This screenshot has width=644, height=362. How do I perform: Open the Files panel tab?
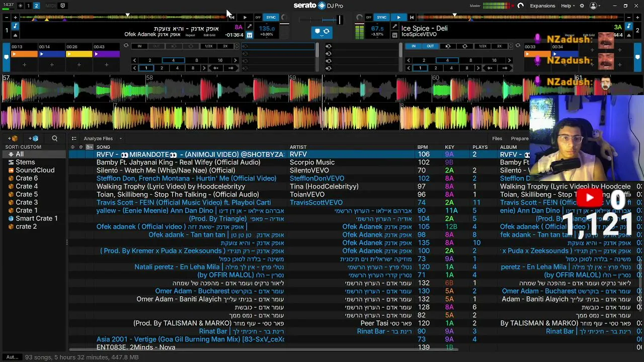tap(497, 138)
